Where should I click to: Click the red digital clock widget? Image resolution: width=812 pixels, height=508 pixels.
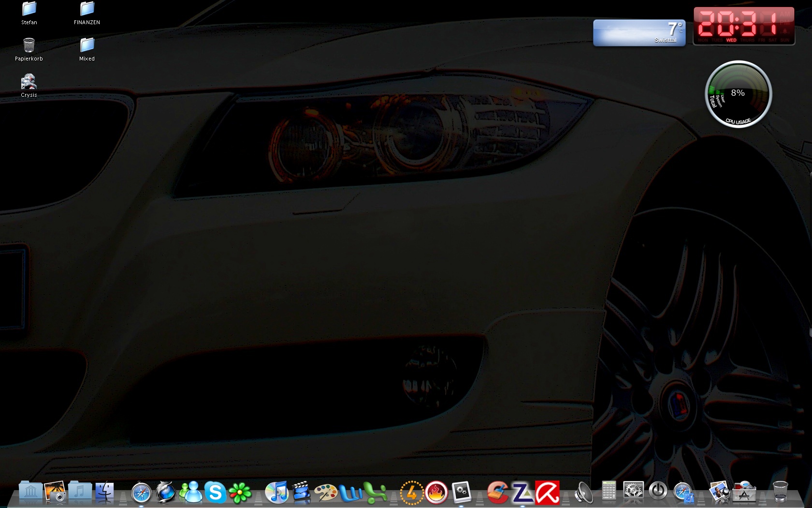[744, 26]
